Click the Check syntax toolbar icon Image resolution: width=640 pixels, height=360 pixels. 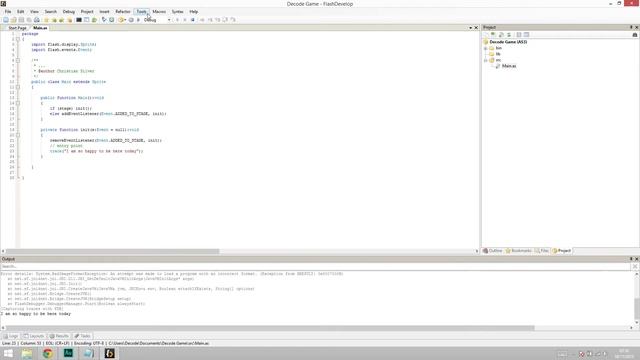pyautogui.click(x=104, y=20)
